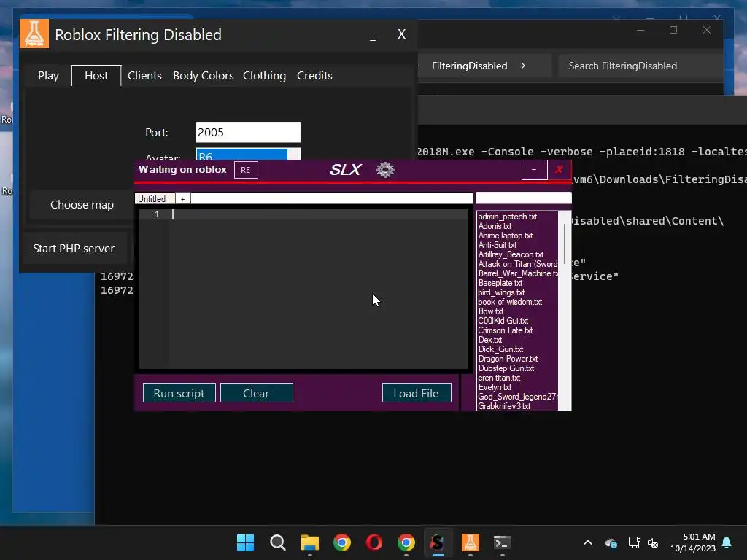Click Choose map button
The image size is (747, 560).
tap(82, 205)
